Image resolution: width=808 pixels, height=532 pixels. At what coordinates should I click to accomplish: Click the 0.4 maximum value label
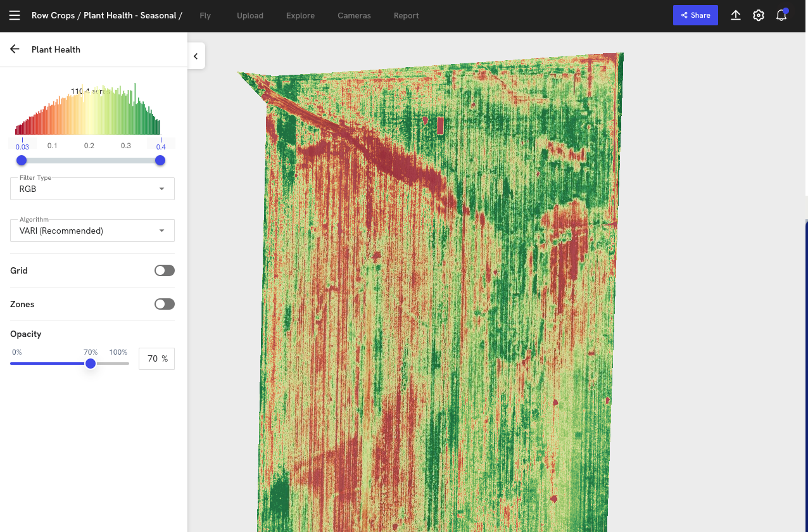pos(161,147)
